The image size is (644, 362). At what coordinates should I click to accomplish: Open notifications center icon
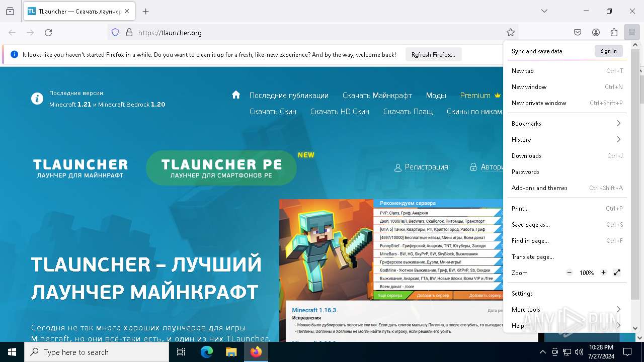point(627,352)
